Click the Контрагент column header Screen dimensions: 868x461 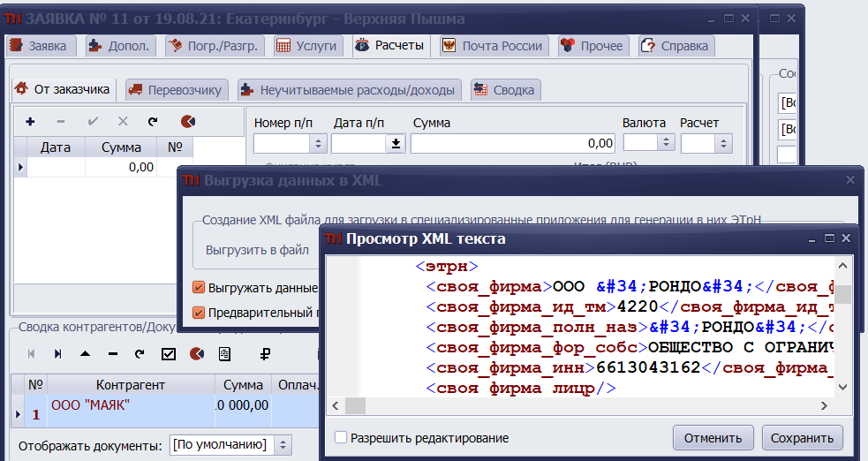131,385
